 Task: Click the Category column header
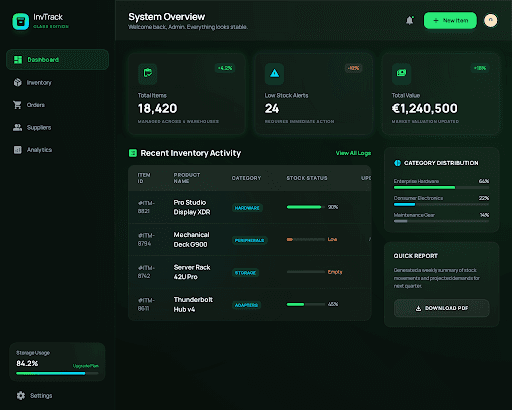[x=246, y=178]
